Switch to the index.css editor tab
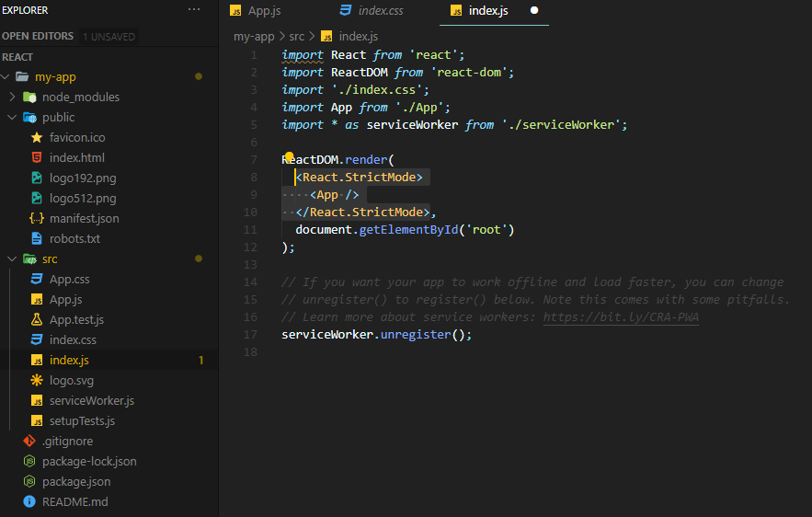 click(x=372, y=10)
